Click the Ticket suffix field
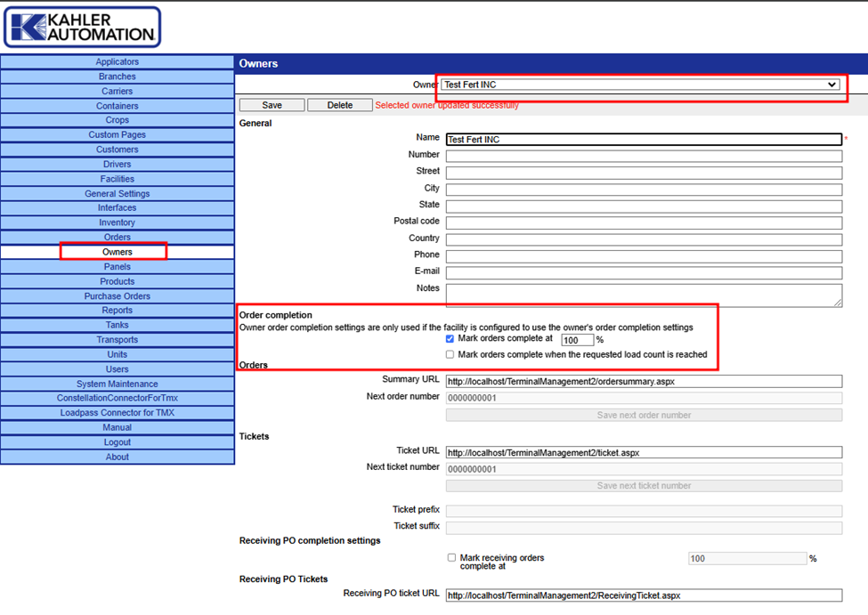The height and width of the screenshot is (615, 868). coord(644,528)
